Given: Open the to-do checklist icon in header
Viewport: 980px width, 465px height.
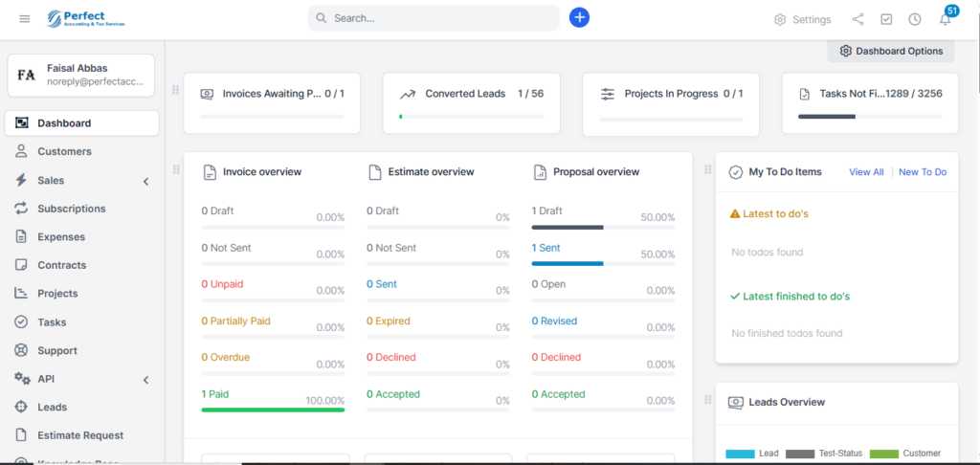Looking at the screenshot, I should click(886, 19).
